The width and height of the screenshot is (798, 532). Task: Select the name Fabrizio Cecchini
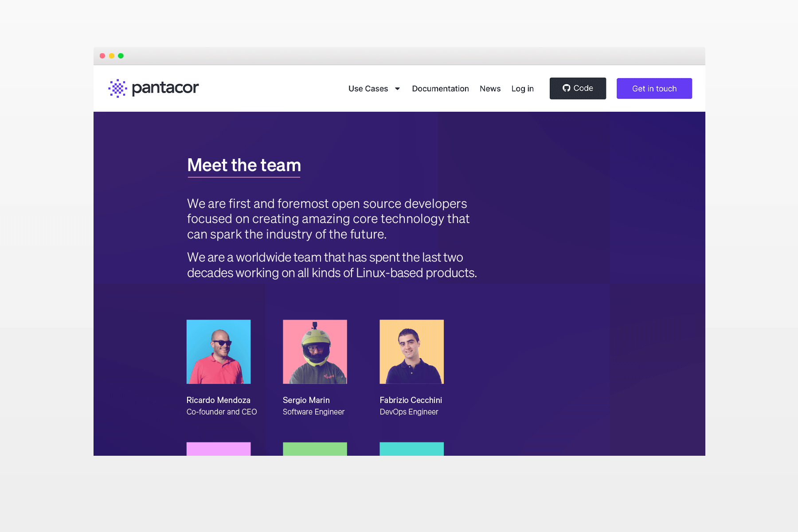click(x=411, y=400)
